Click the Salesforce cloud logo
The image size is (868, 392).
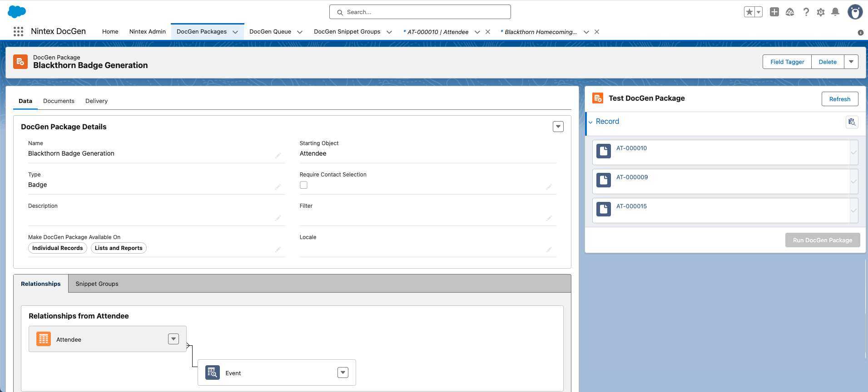point(17,12)
